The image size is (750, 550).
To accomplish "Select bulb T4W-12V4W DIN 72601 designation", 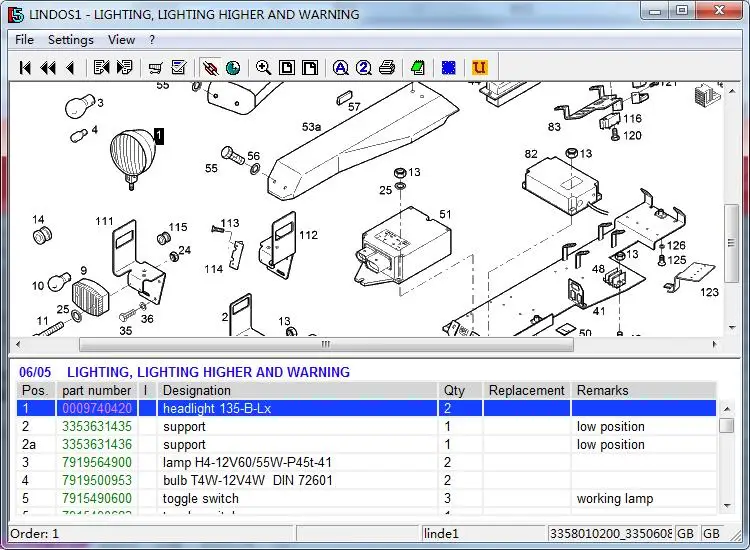I will coord(248,480).
